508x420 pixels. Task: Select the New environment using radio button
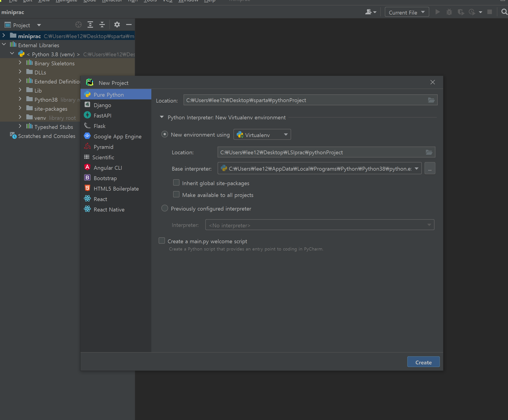point(165,134)
